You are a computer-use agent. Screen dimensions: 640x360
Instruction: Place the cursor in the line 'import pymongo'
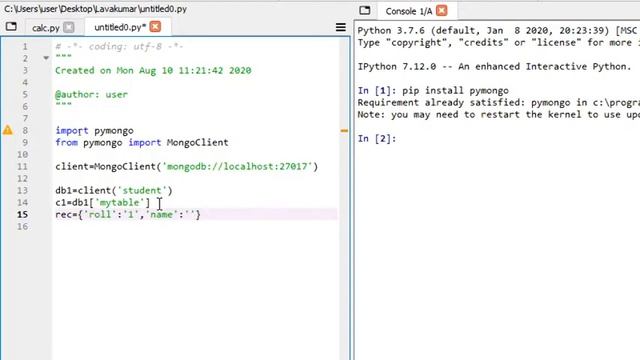coord(94,131)
